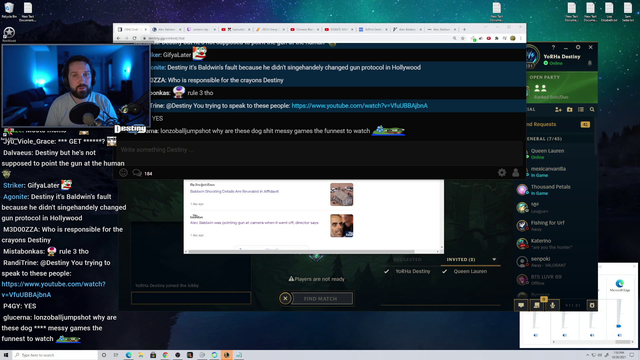Viewport: 640px width, 360px height.
Task: Click the FIND MATCH button
Action: (x=322, y=298)
